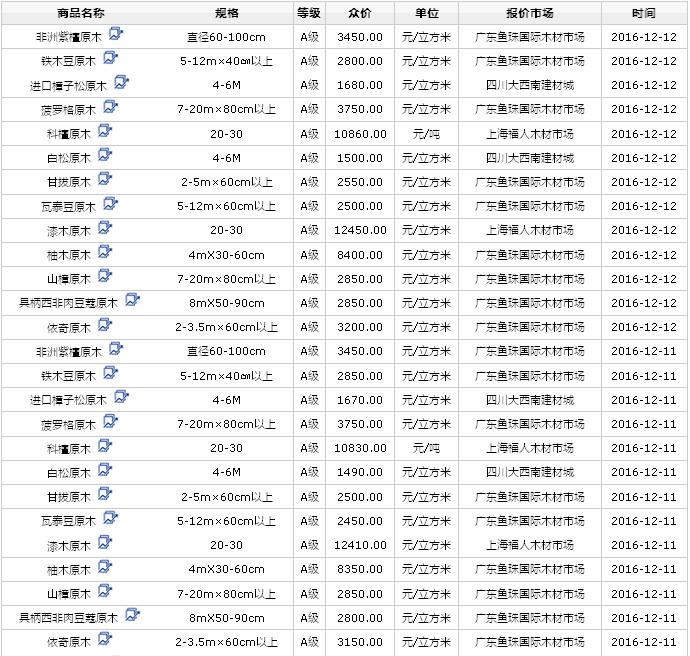690x656 pixels.
Task: Open chart icon for 柚木原木 priced 8350.00
Action: (x=105, y=567)
